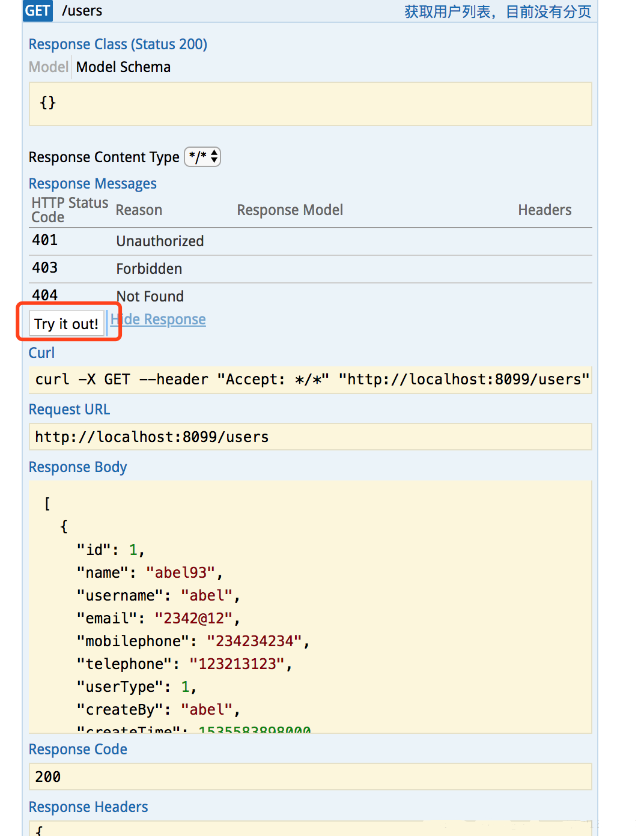Click the "email": "2342@12" line
The width and height of the screenshot is (644, 836).
click(x=159, y=619)
